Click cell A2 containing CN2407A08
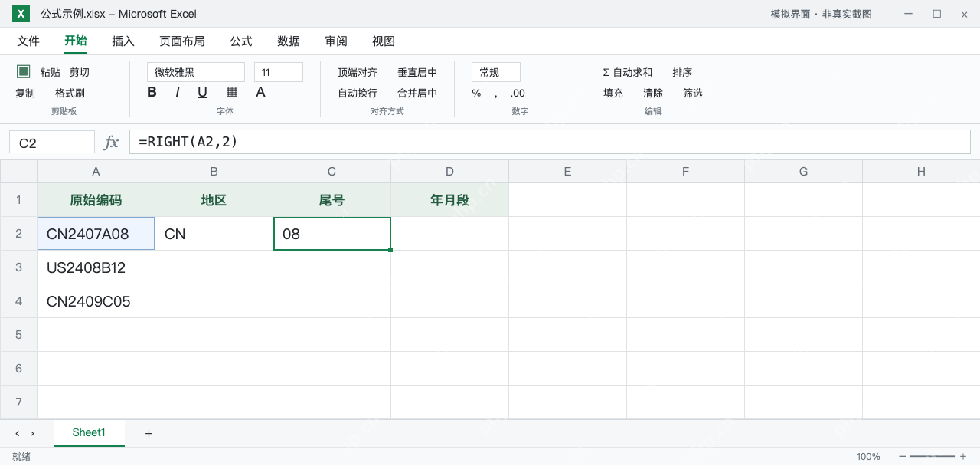980x466 pixels. tap(96, 234)
